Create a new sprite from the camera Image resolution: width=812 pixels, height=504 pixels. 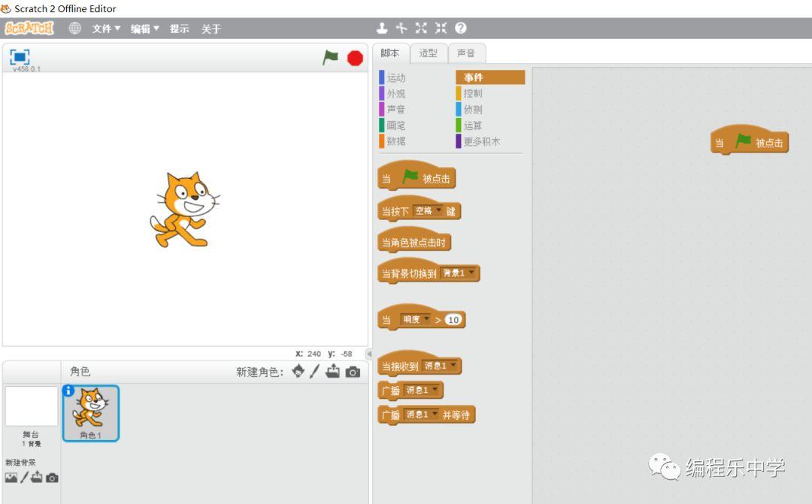click(x=353, y=372)
